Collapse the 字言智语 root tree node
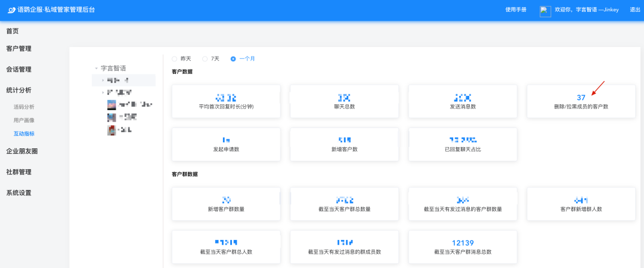 coord(96,68)
